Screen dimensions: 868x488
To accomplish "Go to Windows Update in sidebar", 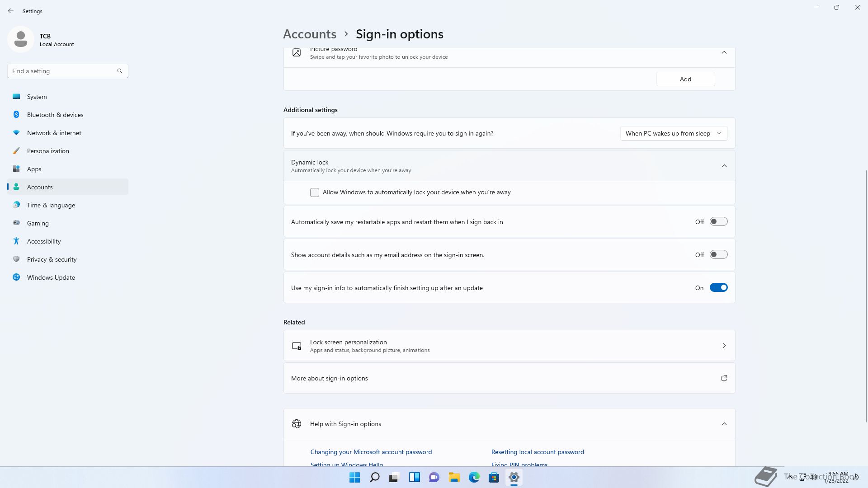I will point(51,277).
